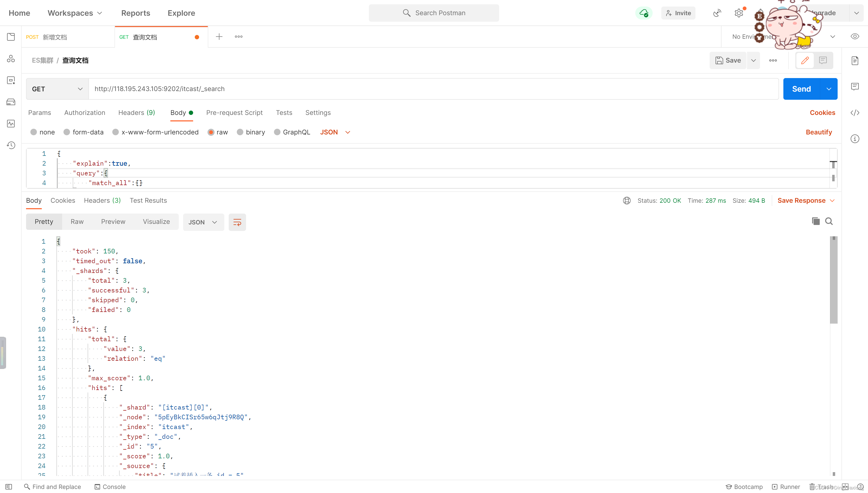Open the Authorization tab

85,113
